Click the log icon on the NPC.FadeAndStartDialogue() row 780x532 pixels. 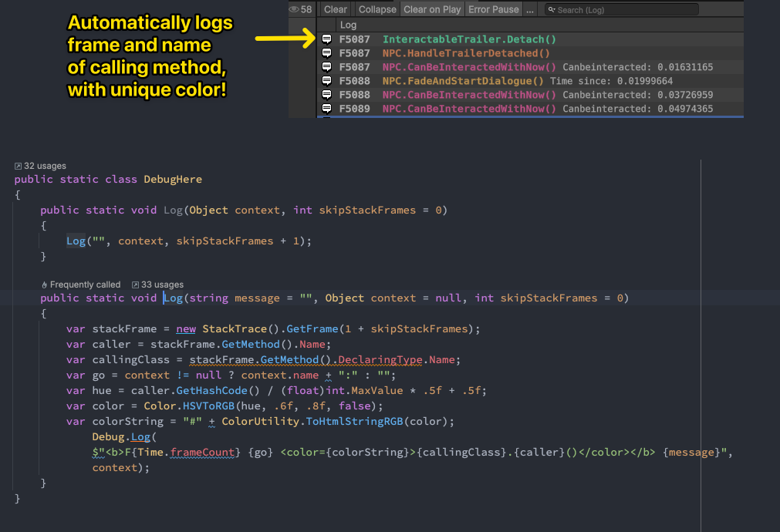point(326,81)
